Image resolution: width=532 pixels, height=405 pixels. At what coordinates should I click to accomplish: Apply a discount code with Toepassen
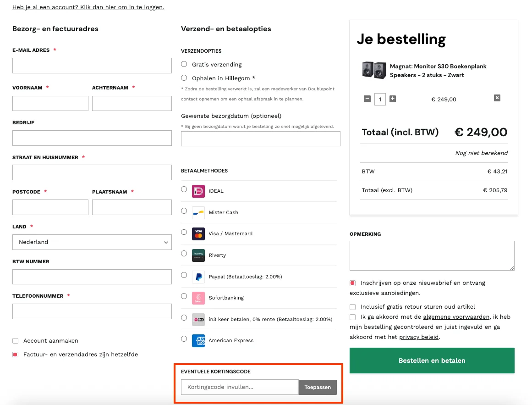[x=318, y=387]
